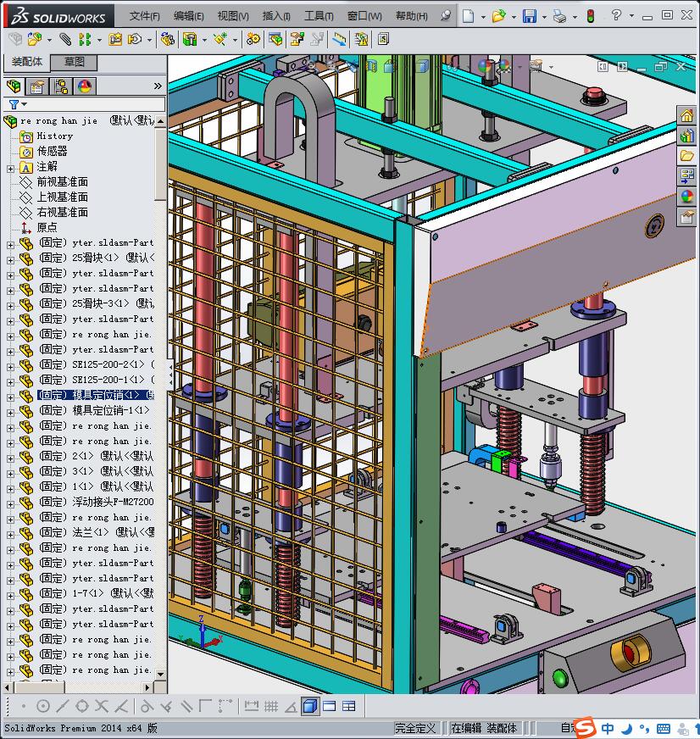Select the History item in tree

tap(55, 136)
